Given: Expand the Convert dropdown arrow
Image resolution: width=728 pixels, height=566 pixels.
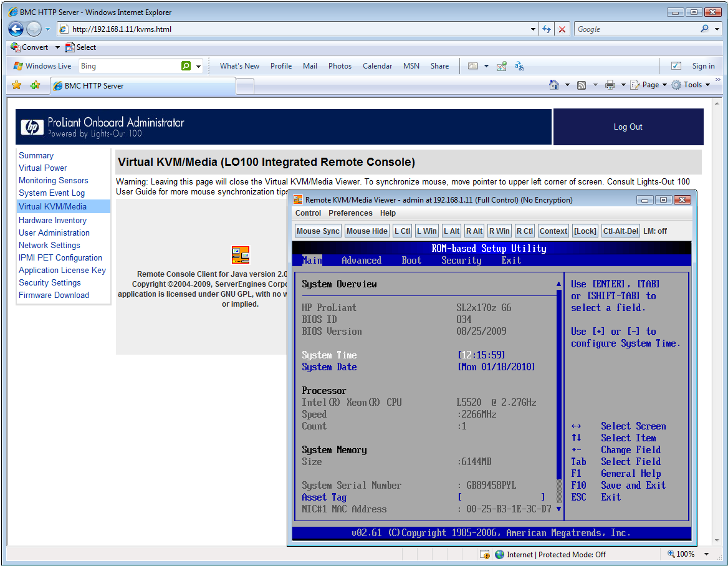Looking at the screenshot, I should [57, 47].
